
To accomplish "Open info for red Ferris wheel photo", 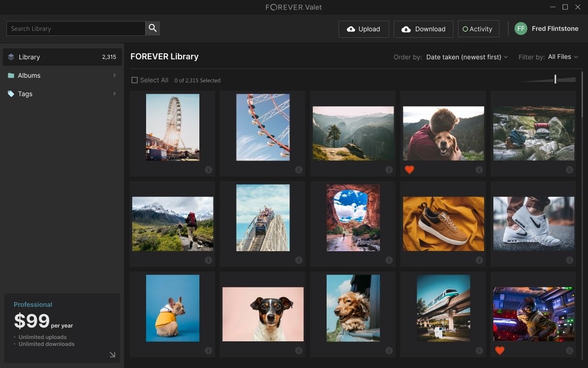I will click(299, 170).
